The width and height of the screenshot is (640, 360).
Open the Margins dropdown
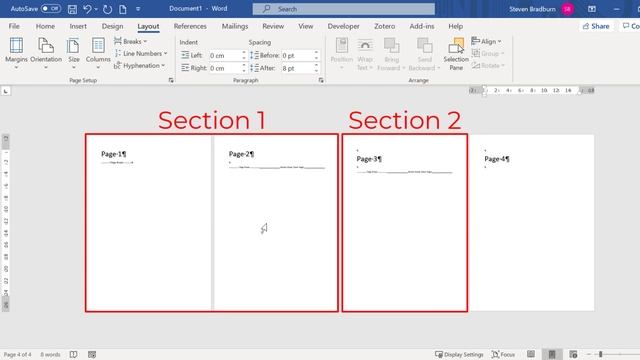16,53
